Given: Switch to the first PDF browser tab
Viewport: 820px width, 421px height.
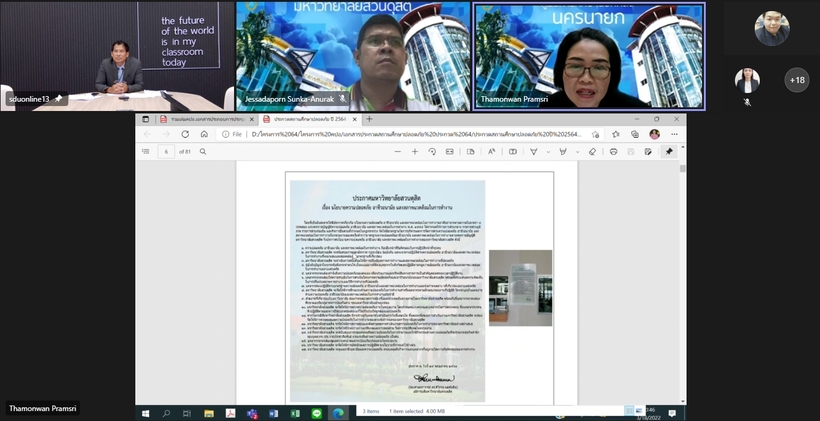Looking at the screenshot, I should (207, 119).
